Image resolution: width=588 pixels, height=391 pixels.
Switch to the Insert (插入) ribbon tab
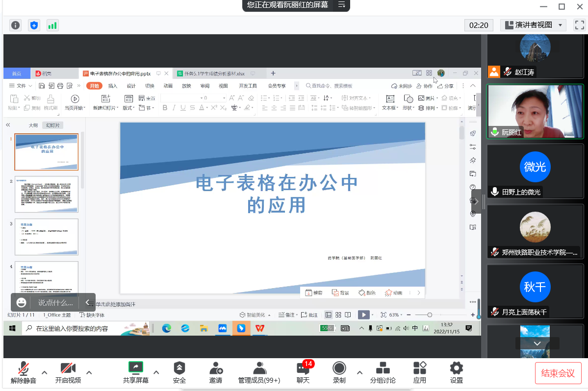point(112,86)
